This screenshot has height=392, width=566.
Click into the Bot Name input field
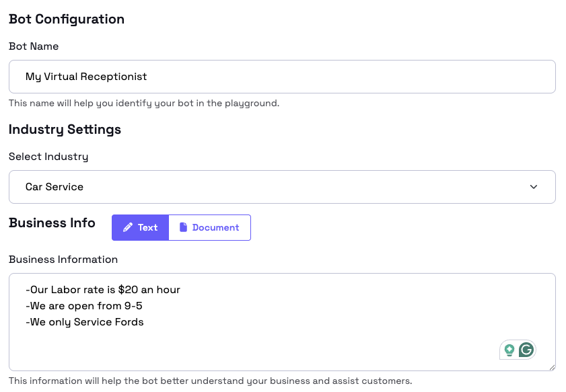[281, 77]
